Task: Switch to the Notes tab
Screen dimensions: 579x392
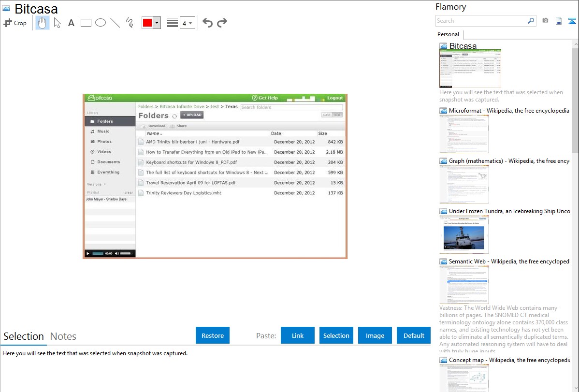Action: pyautogui.click(x=63, y=336)
